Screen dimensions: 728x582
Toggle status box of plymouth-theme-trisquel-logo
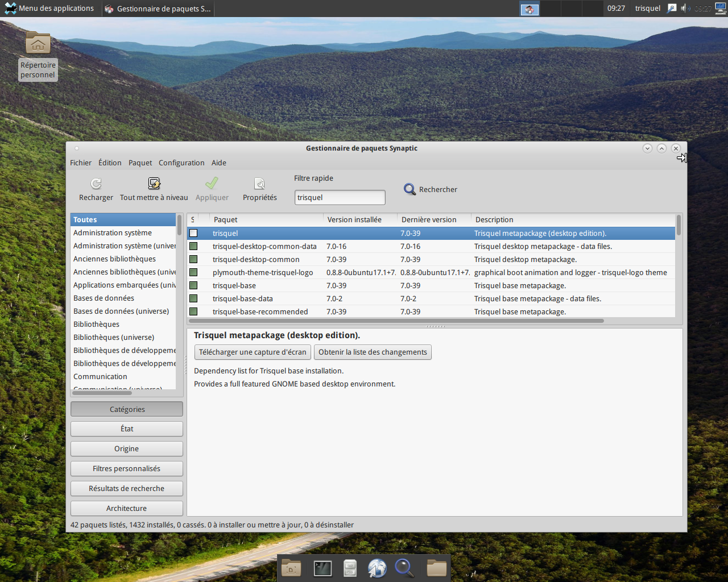coord(193,272)
